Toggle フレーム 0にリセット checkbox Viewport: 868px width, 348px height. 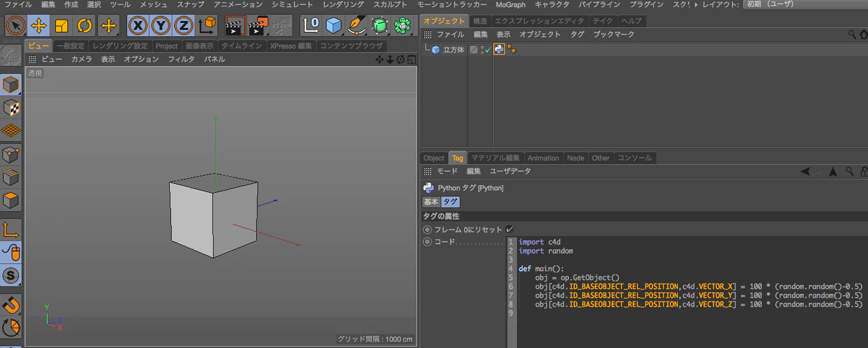(509, 229)
